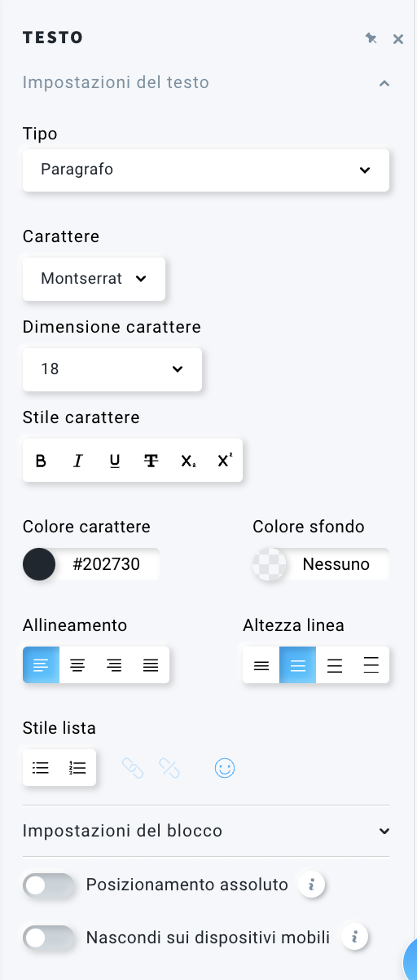The image size is (417, 980).
Task: Insert a numbered list
Action: coord(77,768)
